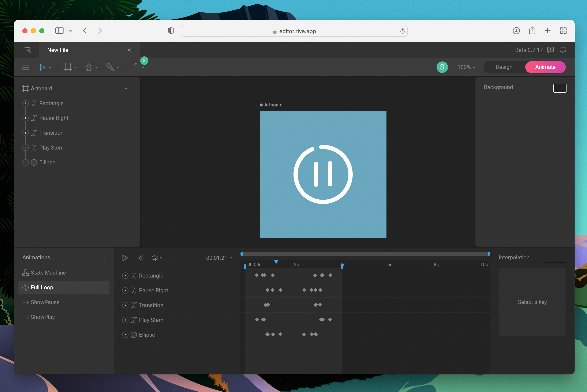
Task: Click the notifications bell icon
Action: [563, 50]
